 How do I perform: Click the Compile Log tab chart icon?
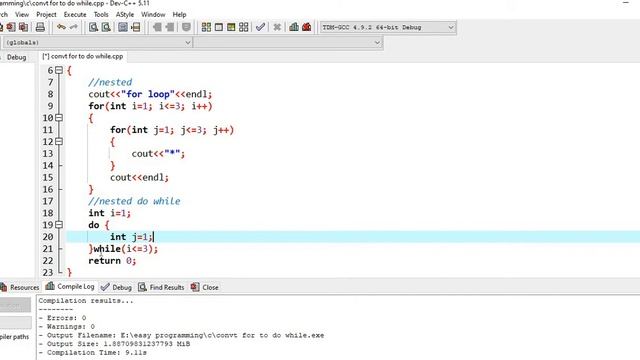pos(50,286)
